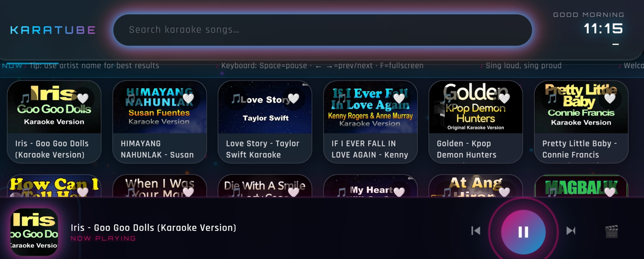Viewport: 644px width, 259px height.
Task: Skip to the previous track
Action: [x=476, y=231]
